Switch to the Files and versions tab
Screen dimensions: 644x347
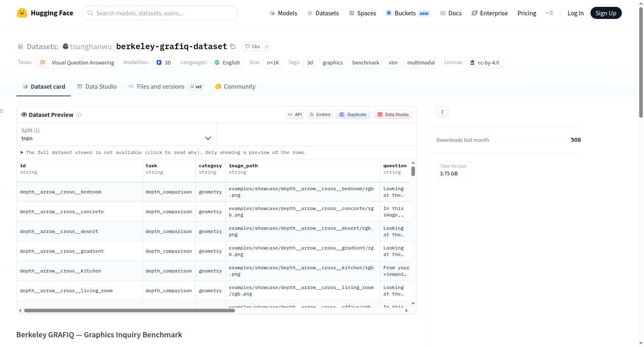point(166,87)
